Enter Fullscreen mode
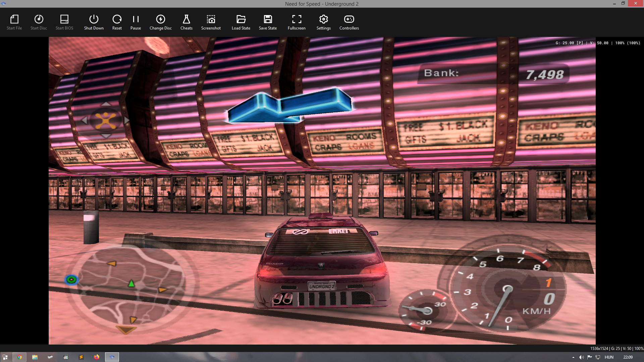The image size is (644, 362). click(296, 22)
